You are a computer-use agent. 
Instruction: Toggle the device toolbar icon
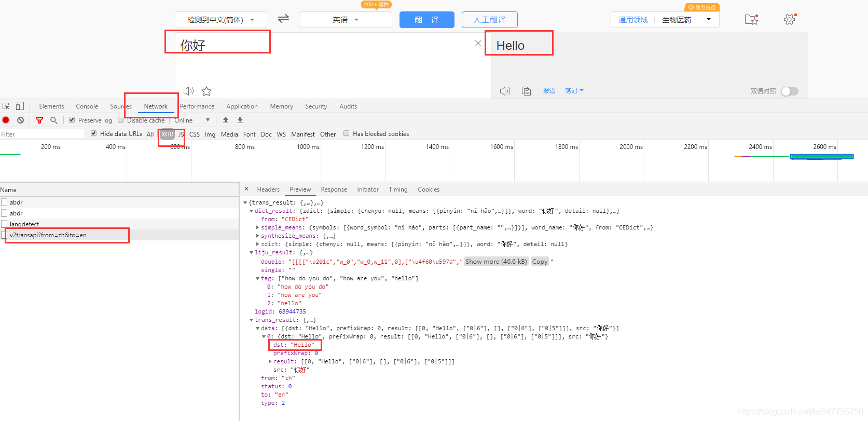[x=20, y=106]
